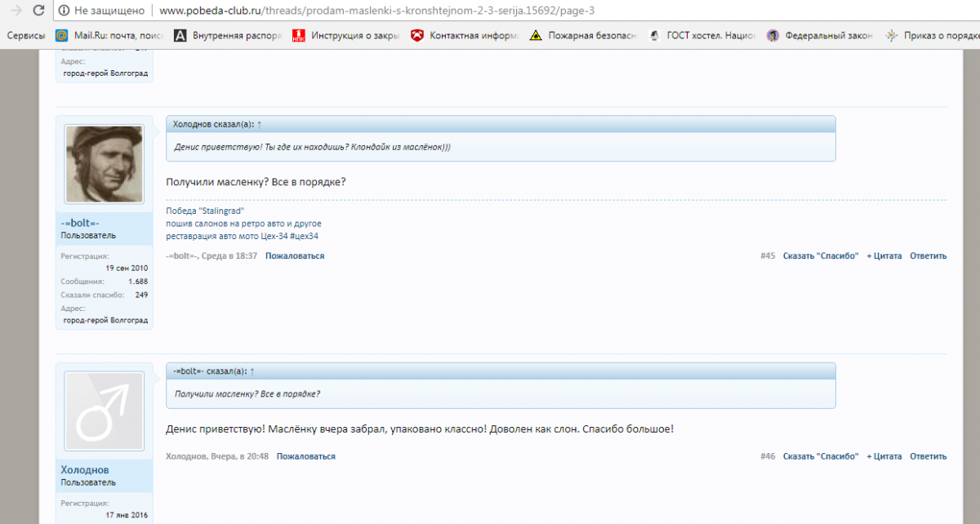This screenshot has height=524, width=980.
Task: Jump to quoted post arrow in Холоднов quote
Action: tap(260, 124)
